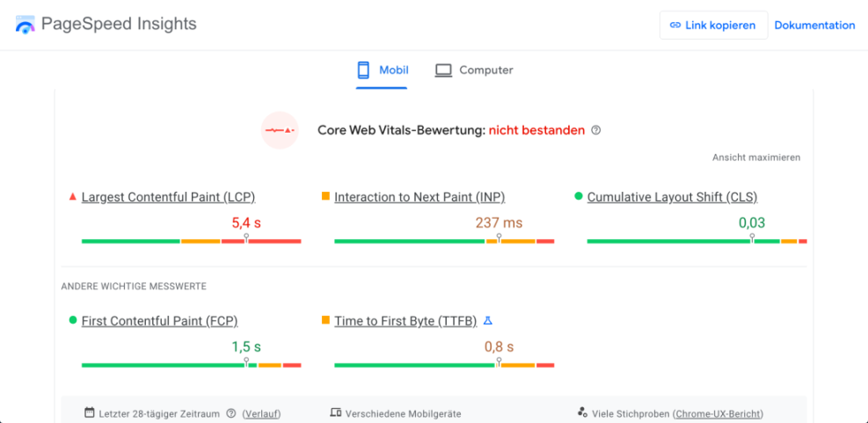Click the help icon after 'Letzter 28-tägiger Zeitraum'
Viewport: 868px width, 423px height.
pos(231,413)
